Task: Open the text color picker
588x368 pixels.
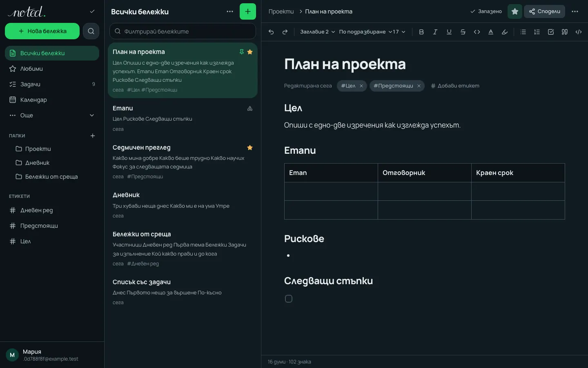Action: pos(491,32)
